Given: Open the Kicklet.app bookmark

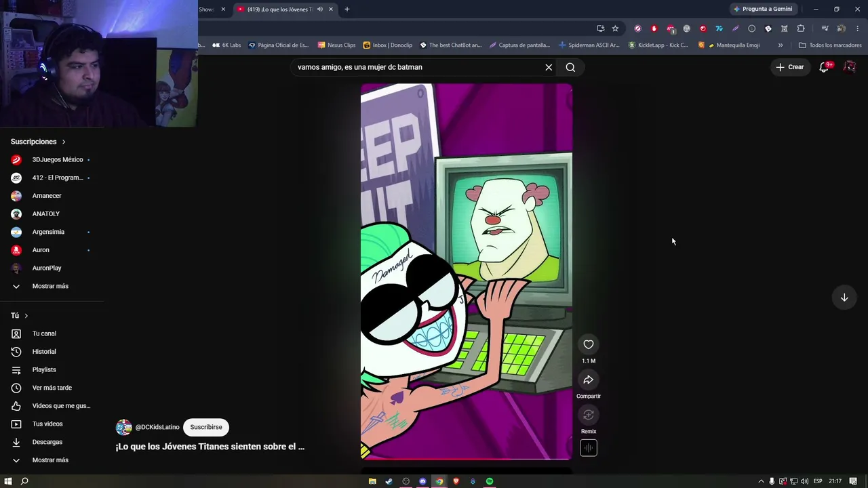Looking at the screenshot, I should (x=658, y=45).
